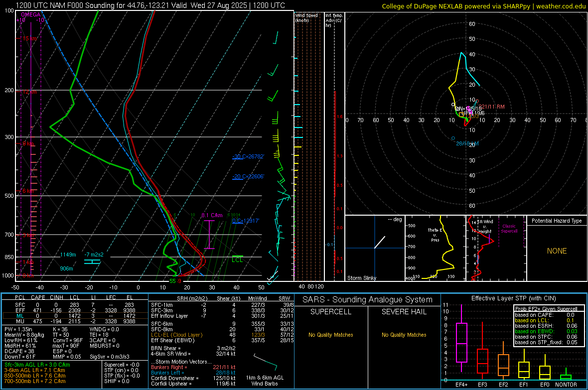Click the based on STP_fixed probability line
The height and width of the screenshot is (390, 588).
[x=546, y=342]
